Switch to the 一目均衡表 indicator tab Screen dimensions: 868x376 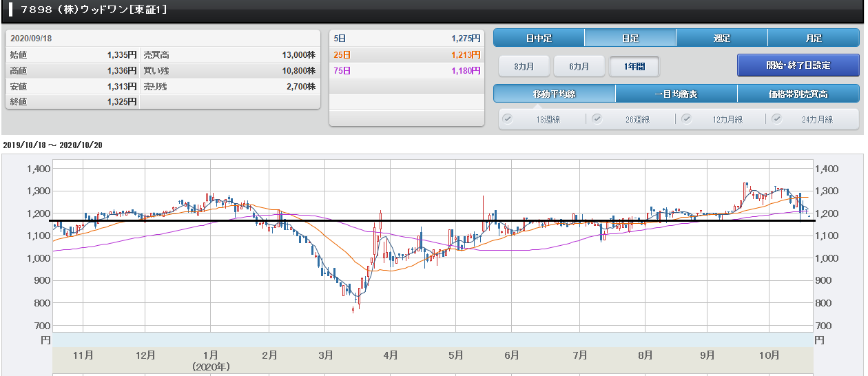coord(676,94)
